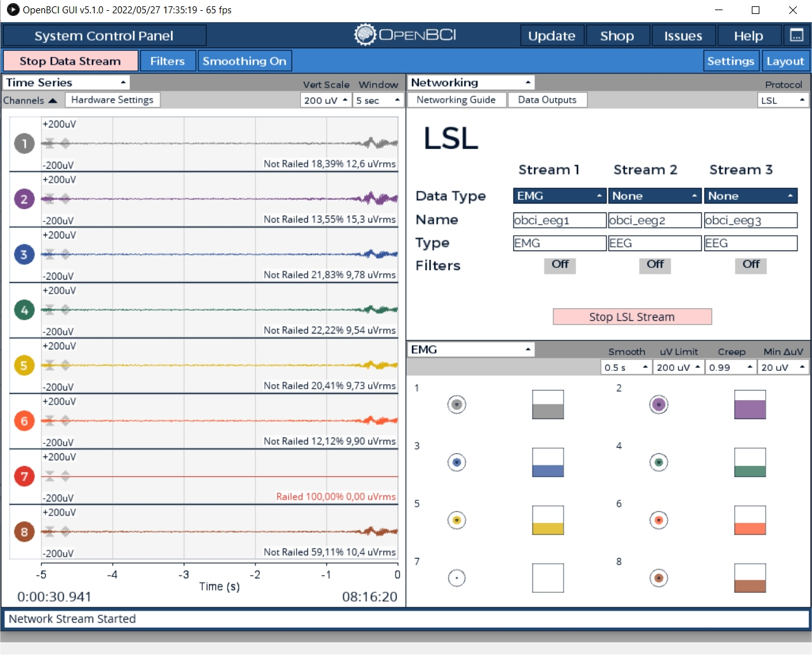Image resolution: width=812 pixels, height=655 pixels.
Task: Open the Stream 2 Data Type dropdown
Action: (x=654, y=195)
